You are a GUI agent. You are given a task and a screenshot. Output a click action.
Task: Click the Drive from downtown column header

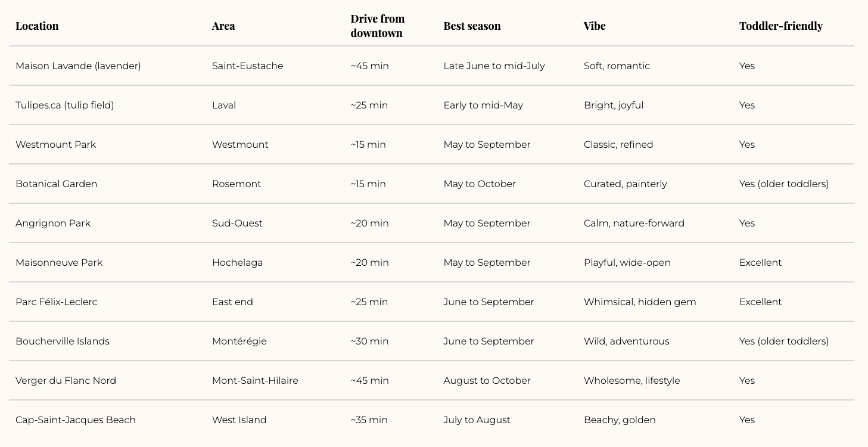click(378, 26)
